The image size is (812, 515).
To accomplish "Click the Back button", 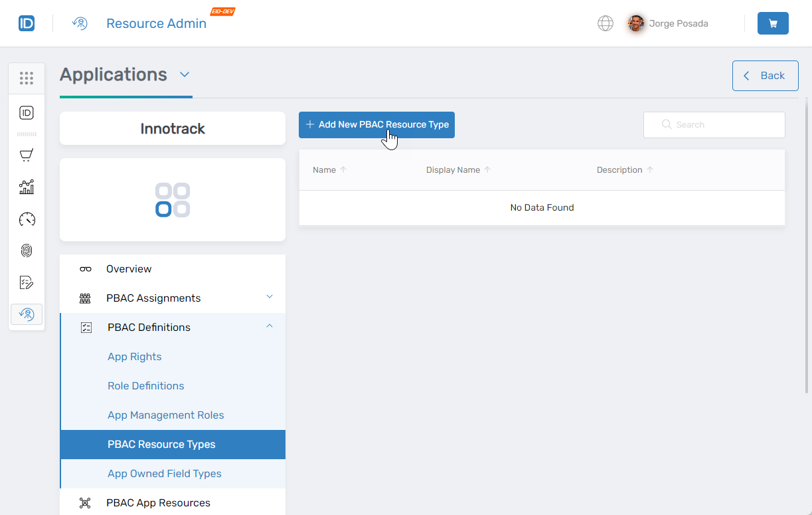I will point(765,76).
